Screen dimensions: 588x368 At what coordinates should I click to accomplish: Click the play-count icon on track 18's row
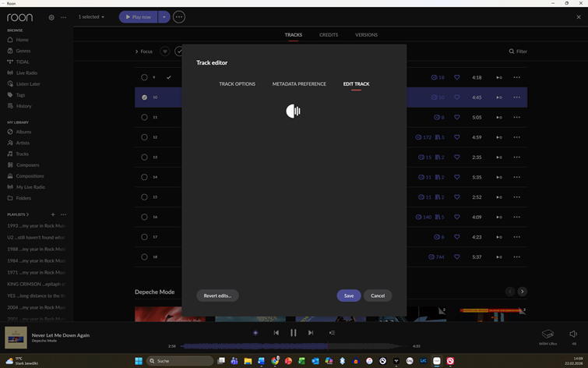(x=431, y=257)
